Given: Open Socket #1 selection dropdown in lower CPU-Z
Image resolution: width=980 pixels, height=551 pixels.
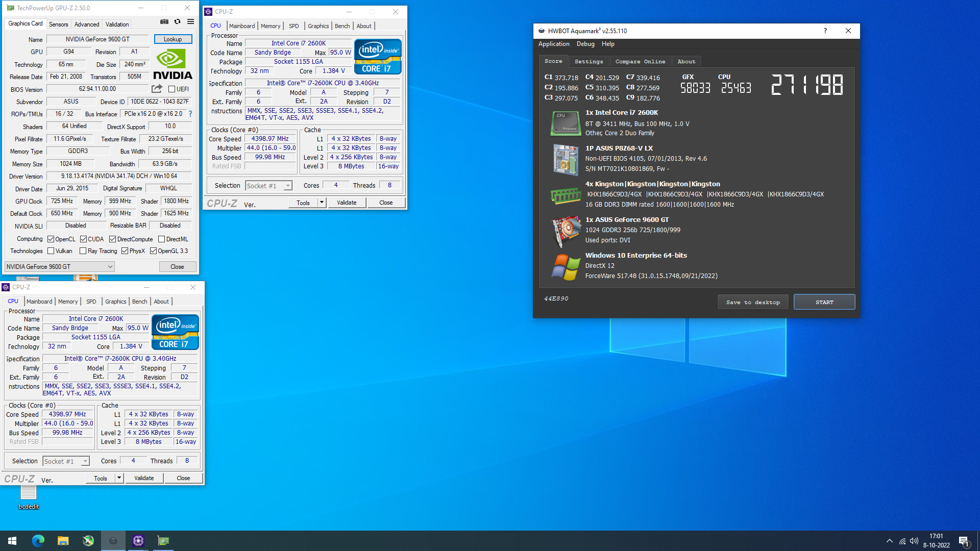Looking at the screenshot, I should click(66, 461).
